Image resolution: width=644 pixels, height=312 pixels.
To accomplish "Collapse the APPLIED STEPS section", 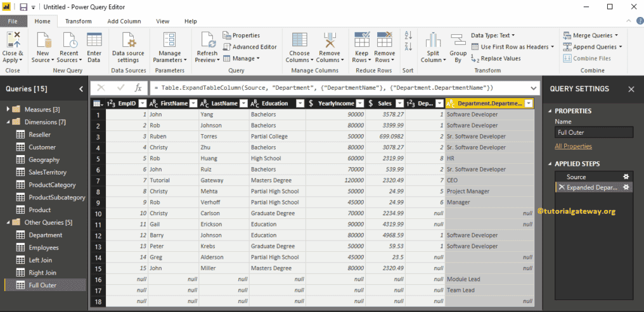I will coord(550,164).
